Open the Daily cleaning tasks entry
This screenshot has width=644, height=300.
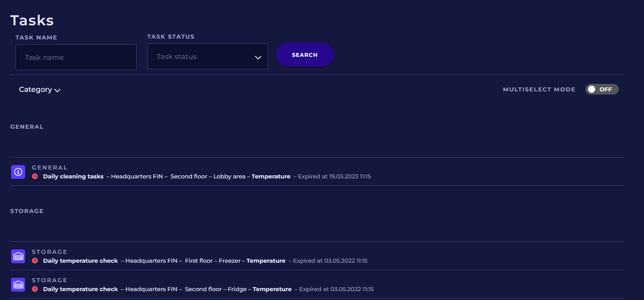[73, 176]
